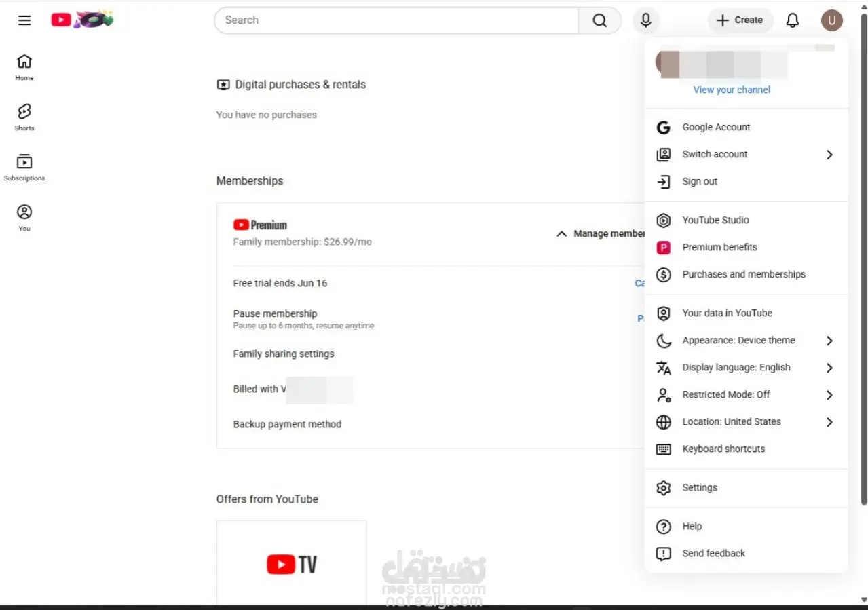Screen dimensions: 868x610
Task: Click the Send feedback exclamation icon
Action: [664, 554]
